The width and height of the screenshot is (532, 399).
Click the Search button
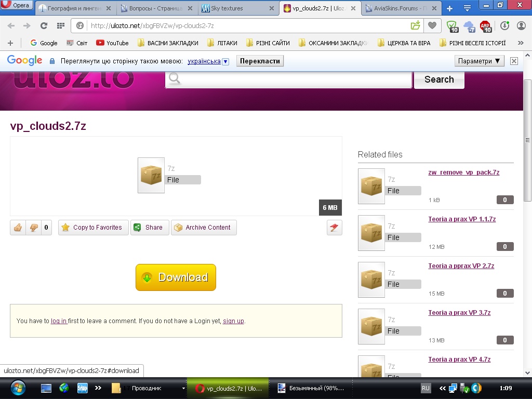[x=439, y=79]
